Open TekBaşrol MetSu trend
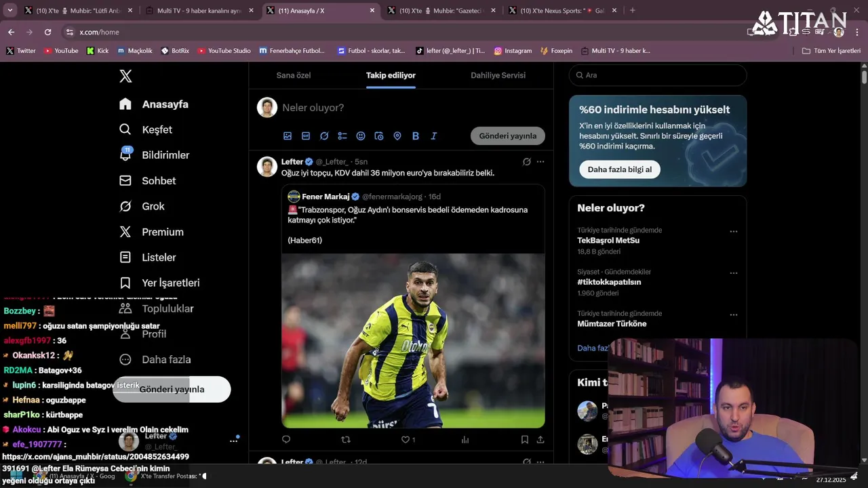Screen dimensions: 868x488 tap(608, 241)
